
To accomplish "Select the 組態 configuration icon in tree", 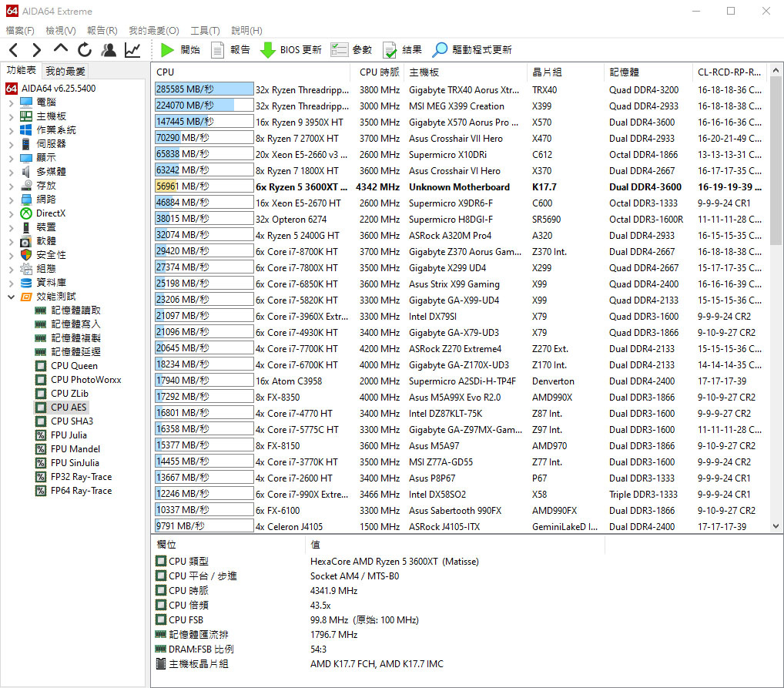I will [26, 269].
